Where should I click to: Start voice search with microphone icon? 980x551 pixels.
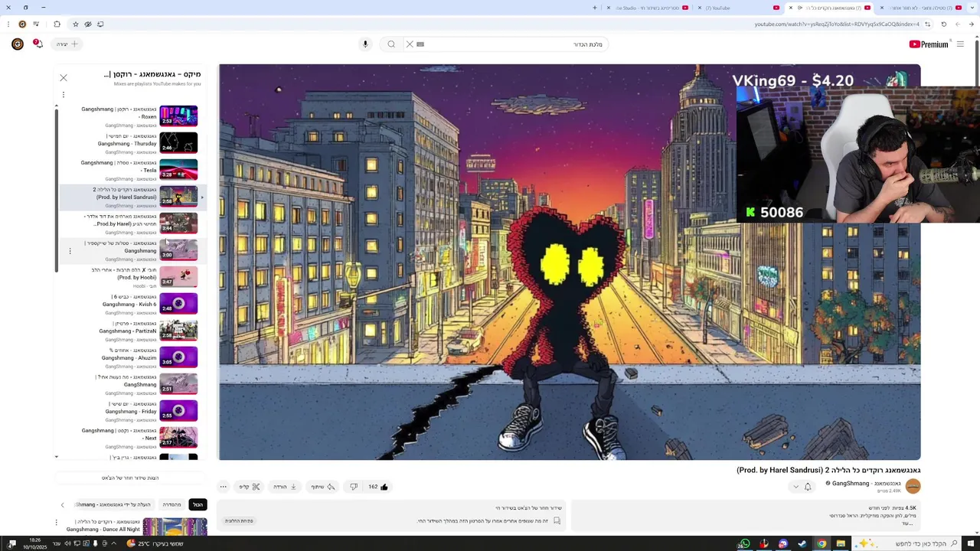pyautogui.click(x=365, y=44)
